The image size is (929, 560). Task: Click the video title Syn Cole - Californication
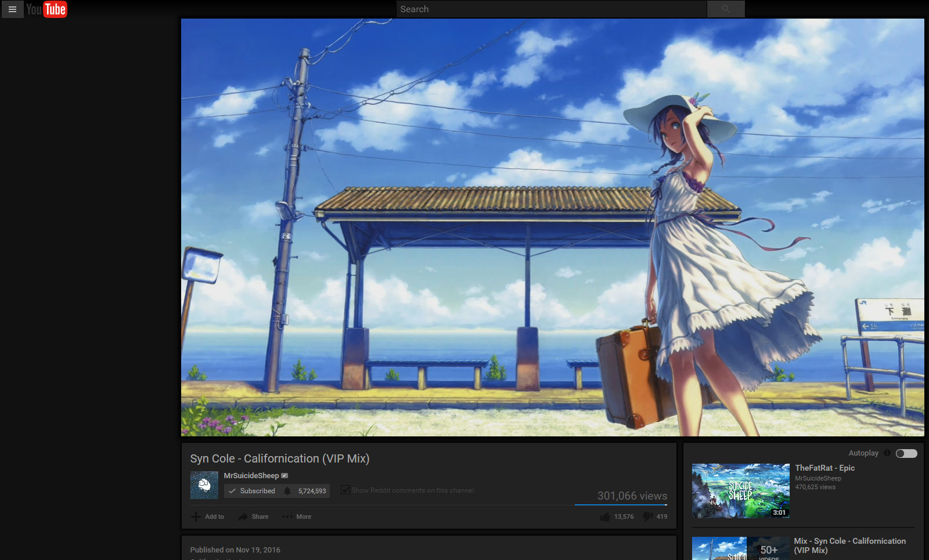point(279,458)
